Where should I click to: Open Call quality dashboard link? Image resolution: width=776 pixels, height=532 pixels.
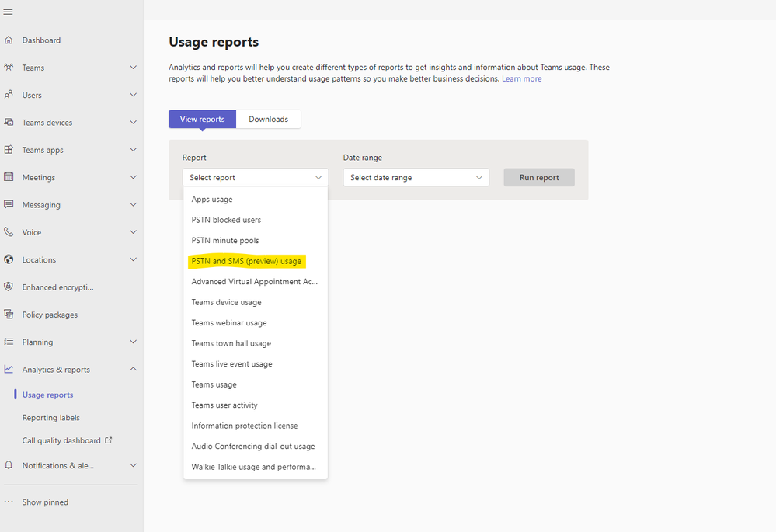point(61,440)
